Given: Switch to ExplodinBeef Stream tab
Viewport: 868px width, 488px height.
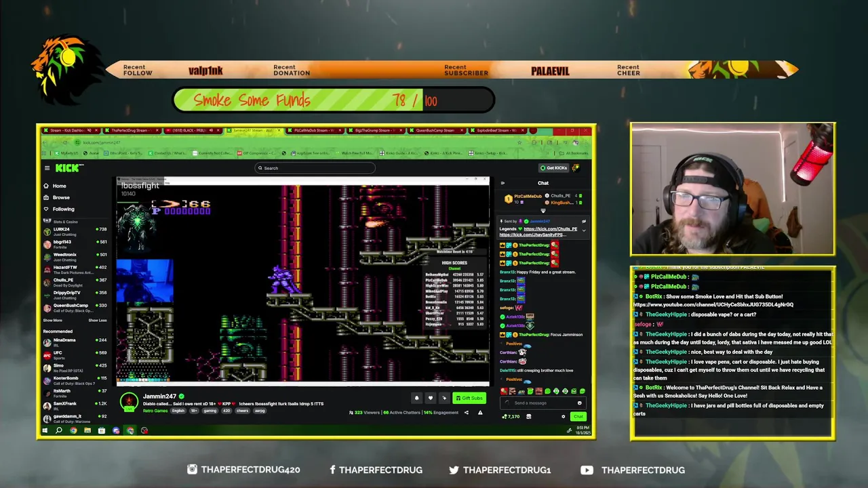Looking at the screenshot, I should [x=496, y=130].
